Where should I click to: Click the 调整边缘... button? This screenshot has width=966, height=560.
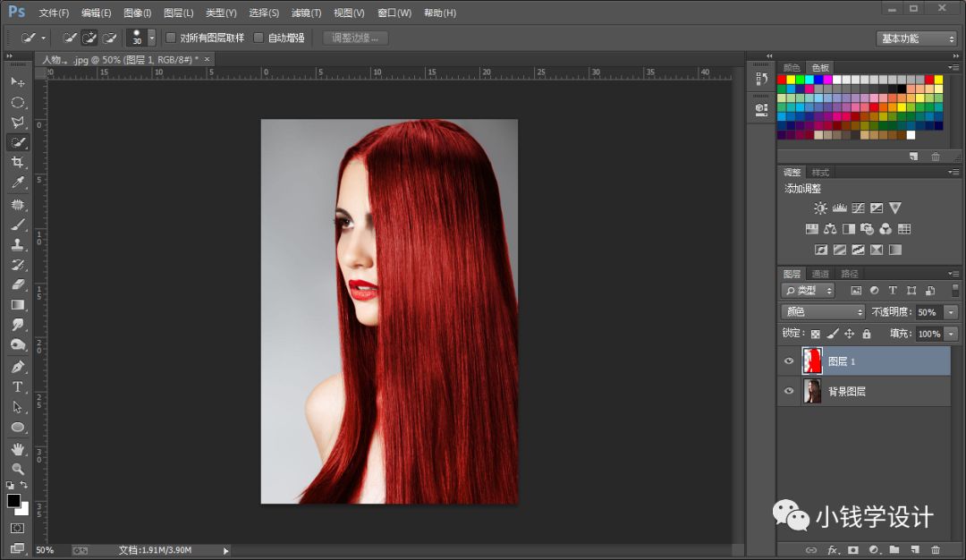[x=355, y=38]
